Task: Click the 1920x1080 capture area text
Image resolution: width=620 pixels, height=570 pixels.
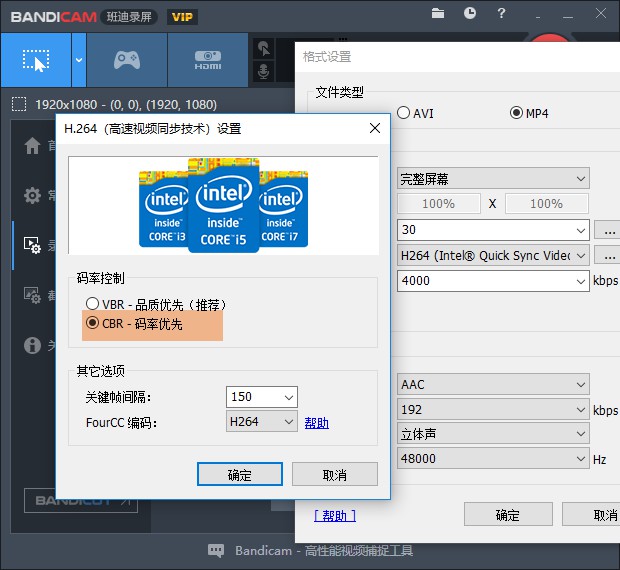Action: (x=126, y=105)
